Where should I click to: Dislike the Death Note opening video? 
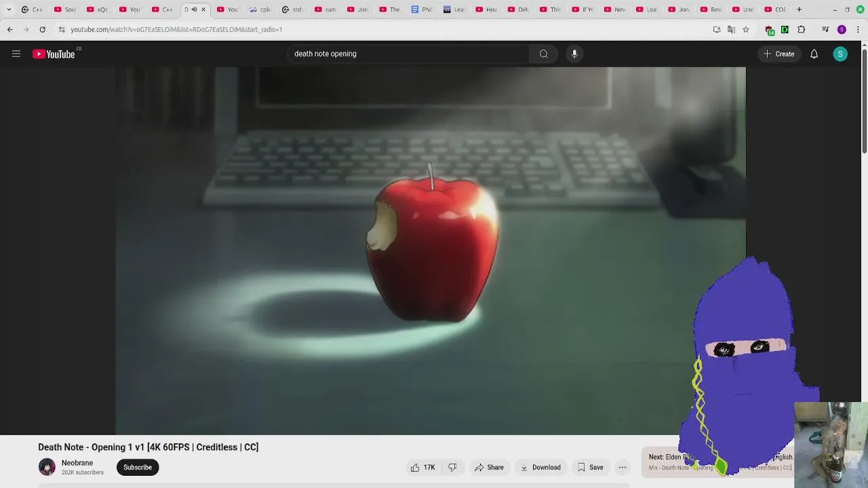452,467
